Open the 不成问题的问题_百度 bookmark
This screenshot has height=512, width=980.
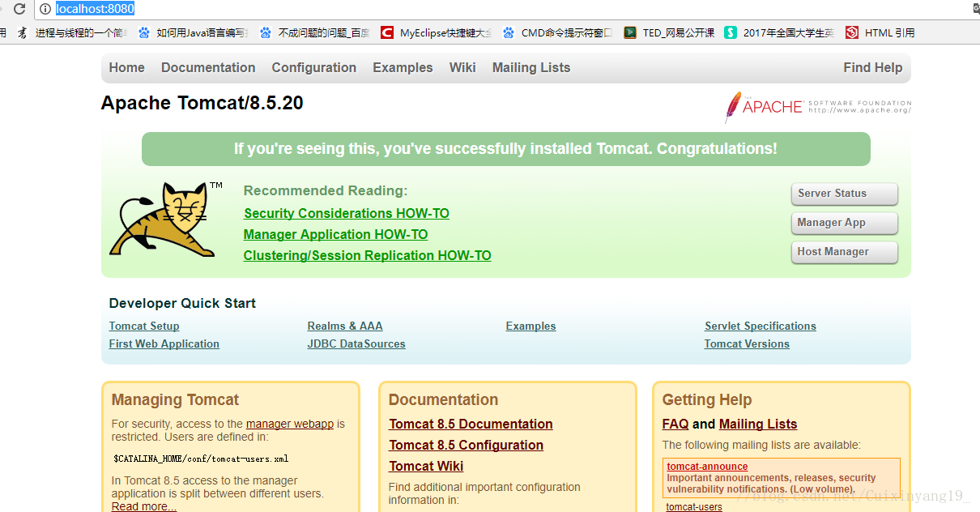[x=315, y=32]
